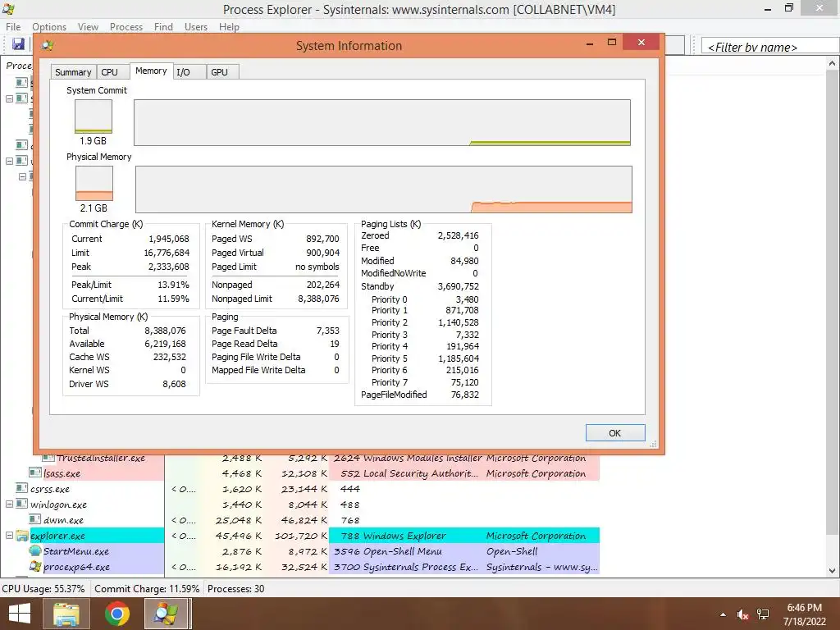Open the System Information dialog title icon

pyautogui.click(x=47, y=46)
